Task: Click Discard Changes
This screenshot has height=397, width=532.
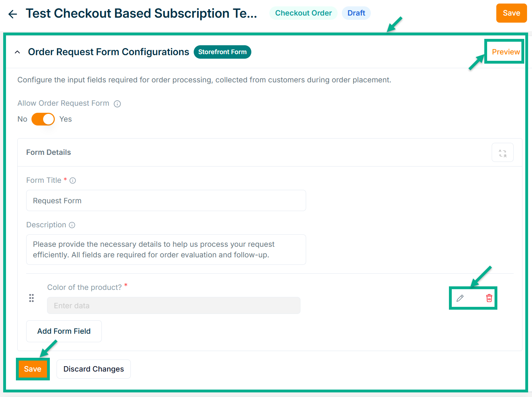Action: pos(94,369)
